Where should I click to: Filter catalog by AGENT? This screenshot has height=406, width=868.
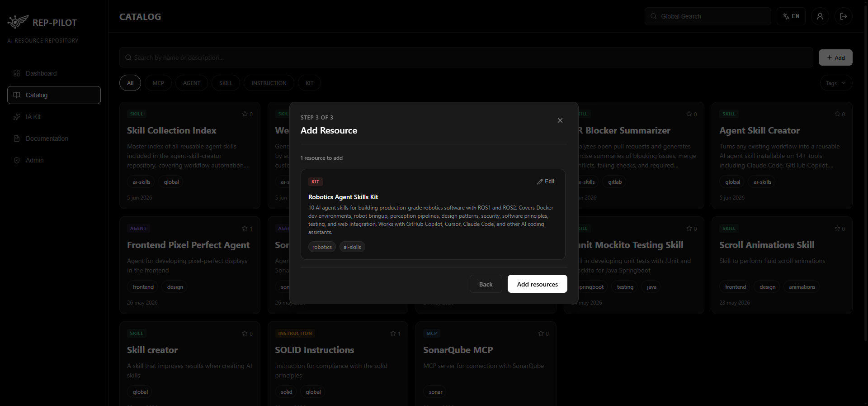point(192,83)
